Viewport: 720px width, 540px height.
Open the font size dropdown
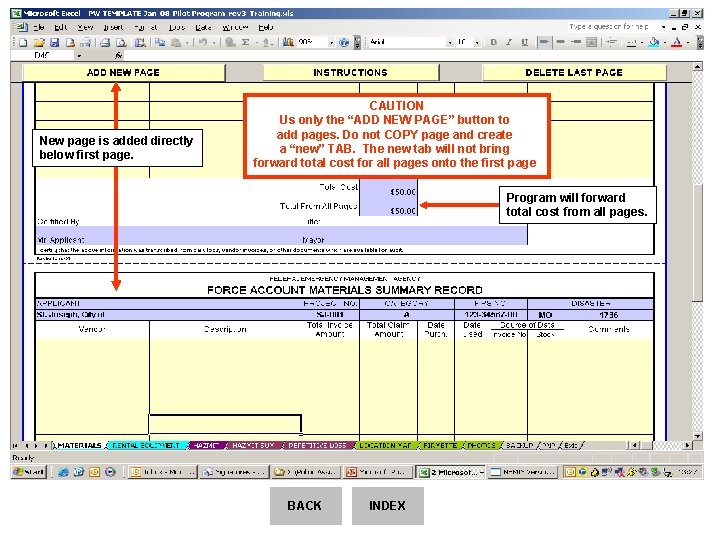[478, 43]
